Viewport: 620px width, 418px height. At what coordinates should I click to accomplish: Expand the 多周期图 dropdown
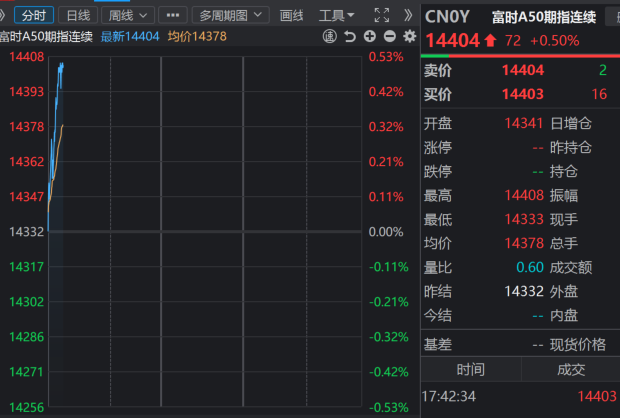tap(231, 15)
